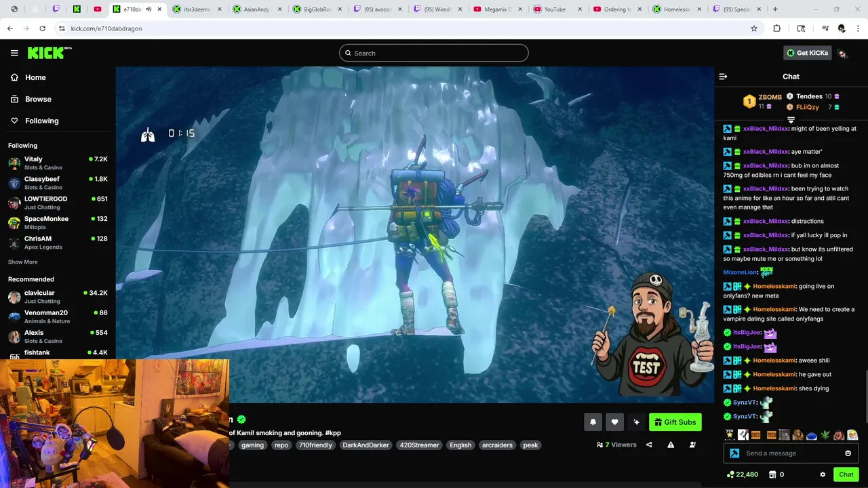Click the peak tag
Image resolution: width=868 pixels, height=488 pixels.
[530, 445]
